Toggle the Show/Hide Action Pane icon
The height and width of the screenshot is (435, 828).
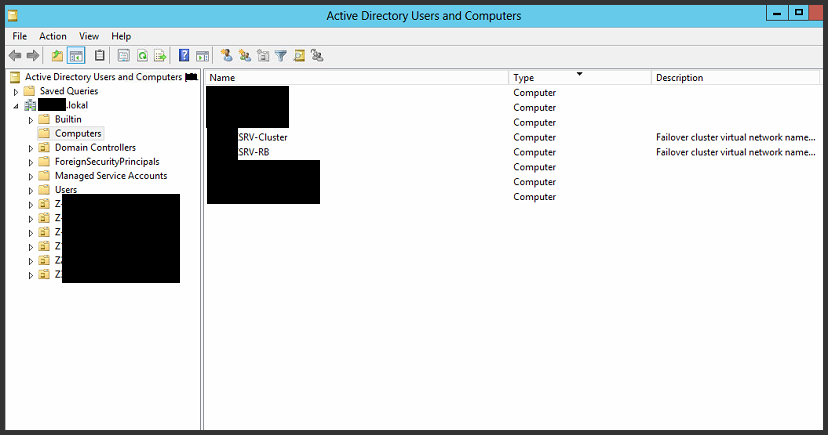tap(202, 55)
